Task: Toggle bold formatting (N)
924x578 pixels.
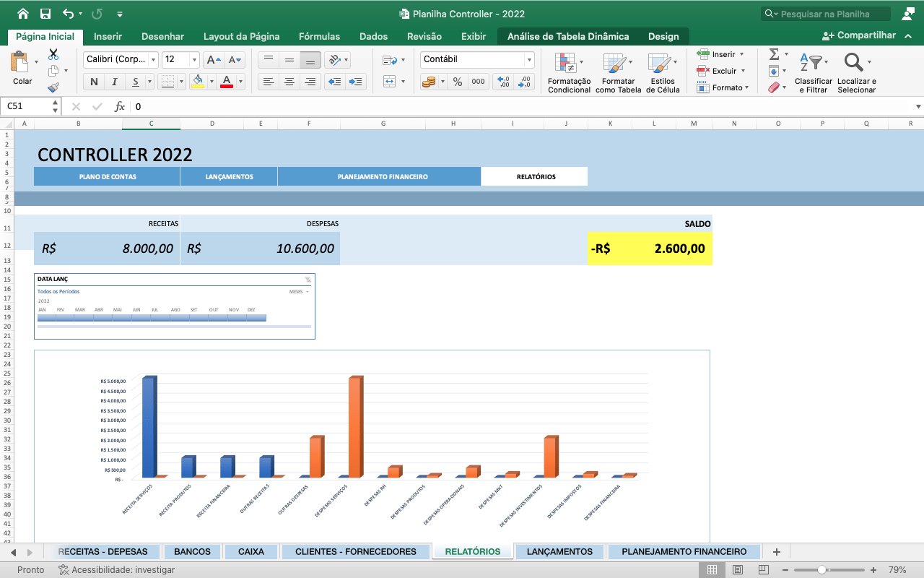Action: [94, 82]
